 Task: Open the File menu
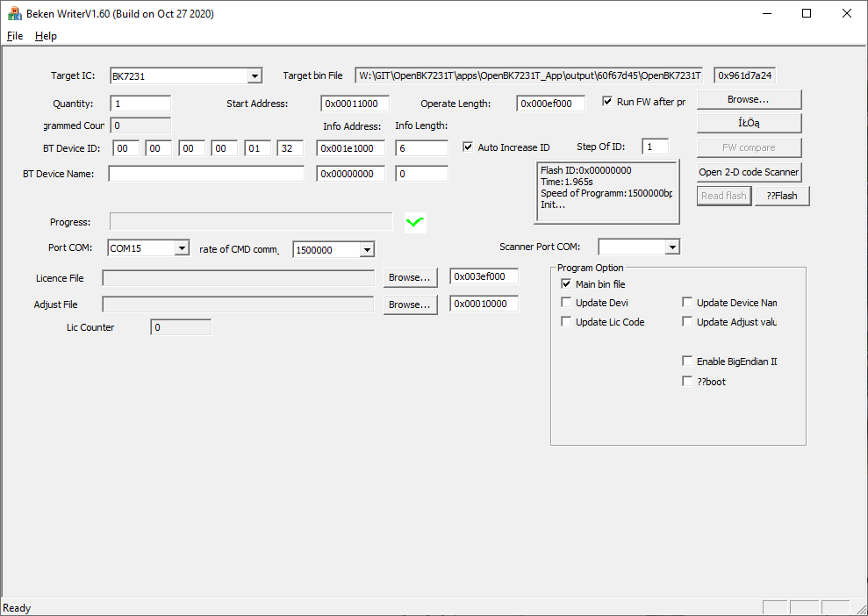(15, 36)
